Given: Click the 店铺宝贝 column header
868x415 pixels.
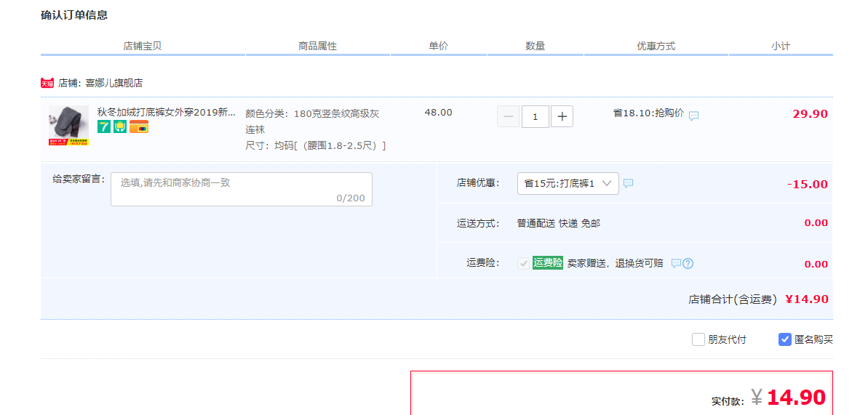Looking at the screenshot, I should (x=143, y=46).
